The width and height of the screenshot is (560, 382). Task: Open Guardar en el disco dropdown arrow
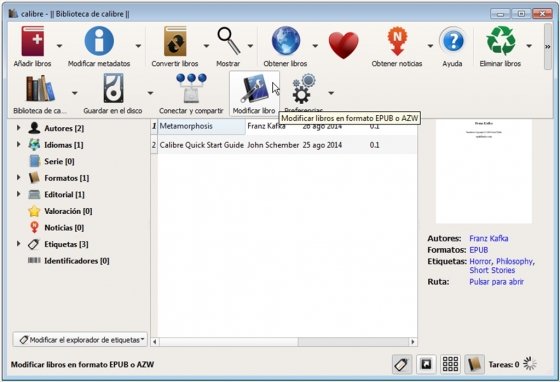[150, 93]
